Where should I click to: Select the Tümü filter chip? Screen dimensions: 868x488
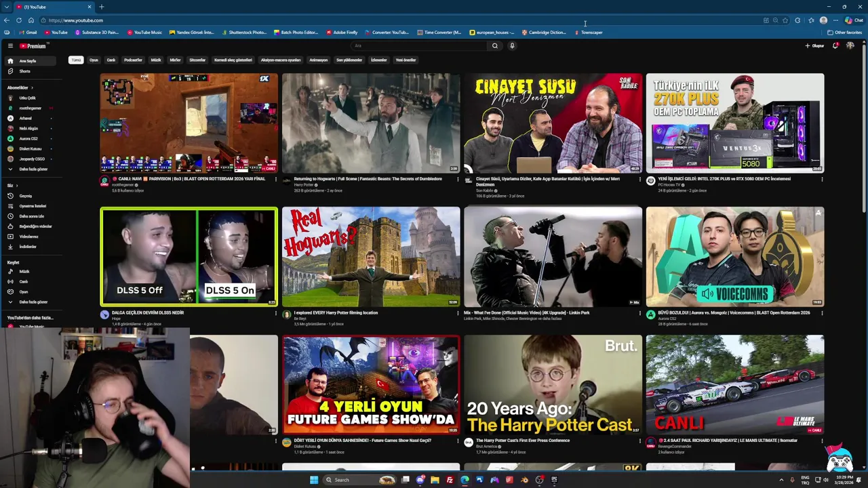(76, 60)
